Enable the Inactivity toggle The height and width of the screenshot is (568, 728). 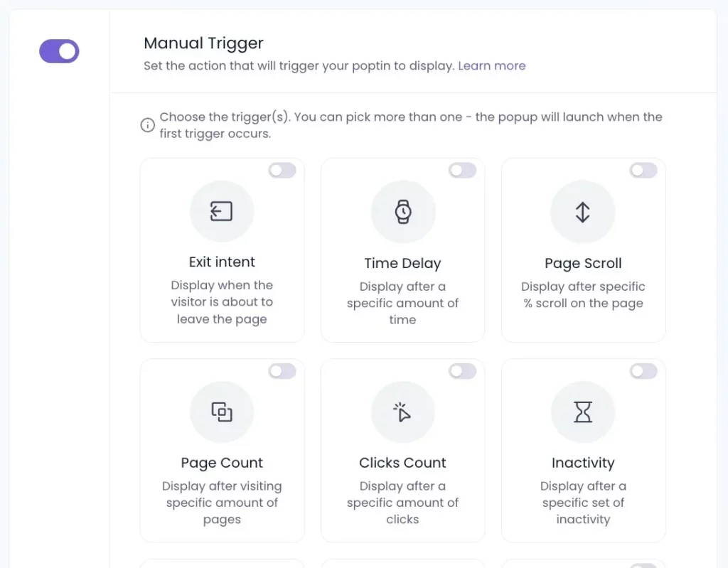pos(643,371)
